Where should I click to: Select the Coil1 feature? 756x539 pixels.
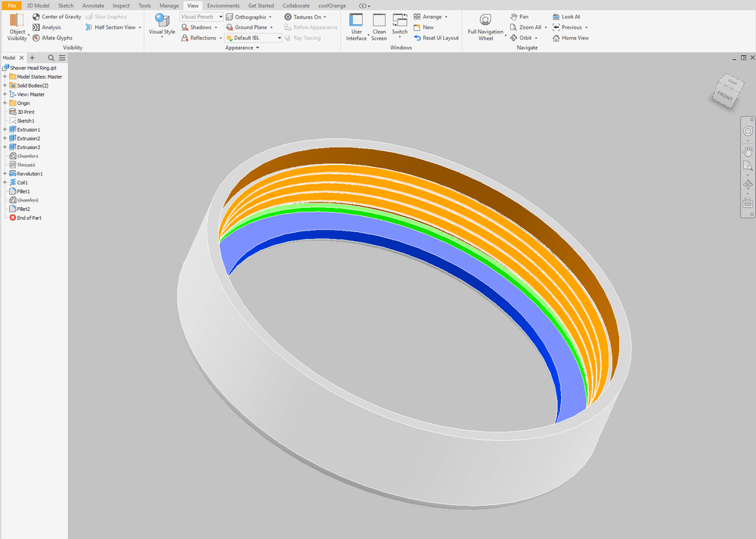19,182
